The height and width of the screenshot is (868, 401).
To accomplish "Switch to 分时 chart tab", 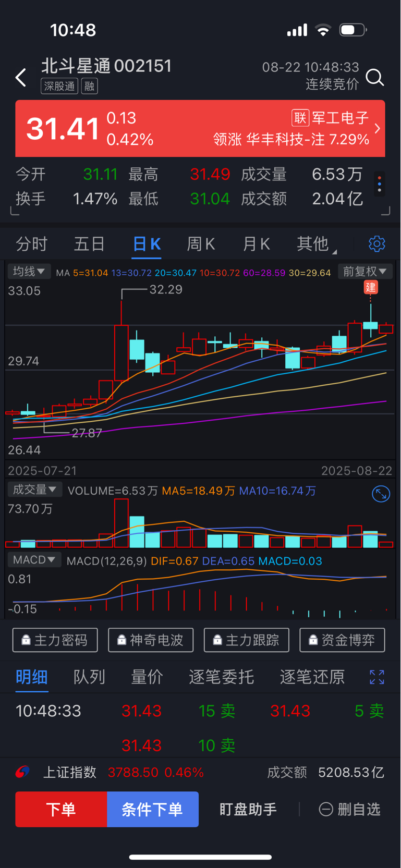I will click(x=31, y=243).
